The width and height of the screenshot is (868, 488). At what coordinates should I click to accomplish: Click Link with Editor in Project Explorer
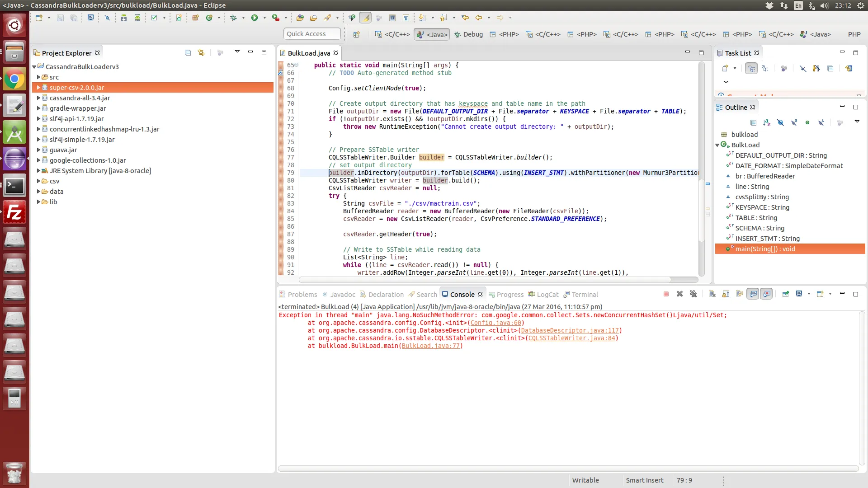201,53
